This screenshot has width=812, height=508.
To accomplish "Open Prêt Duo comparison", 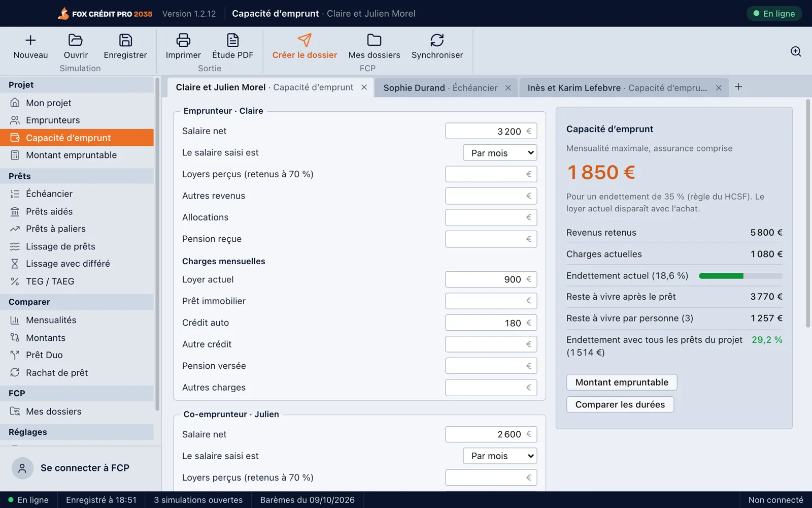I will click(x=77, y=355).
